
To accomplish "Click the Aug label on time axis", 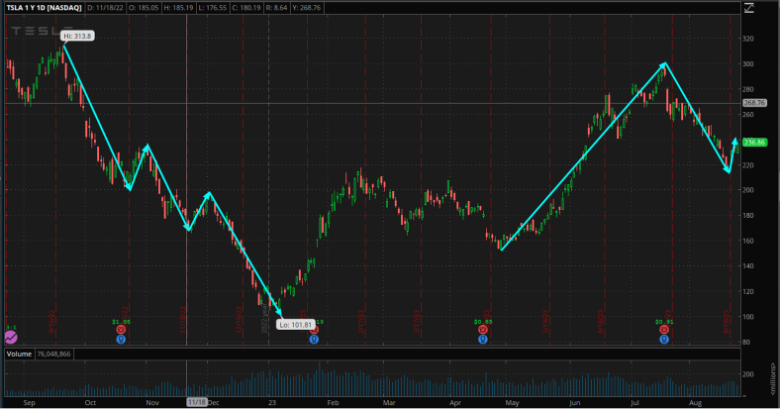I will pos(695,403).
